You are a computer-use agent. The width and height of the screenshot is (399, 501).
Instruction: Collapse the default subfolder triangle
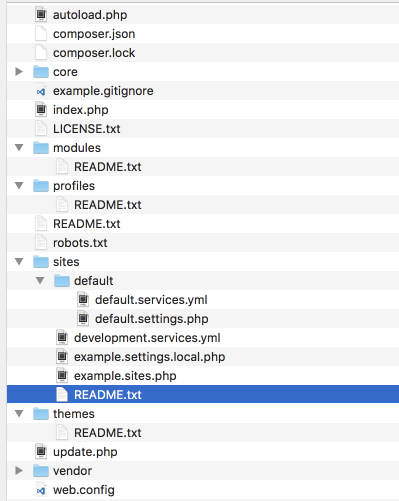point(40,280)
